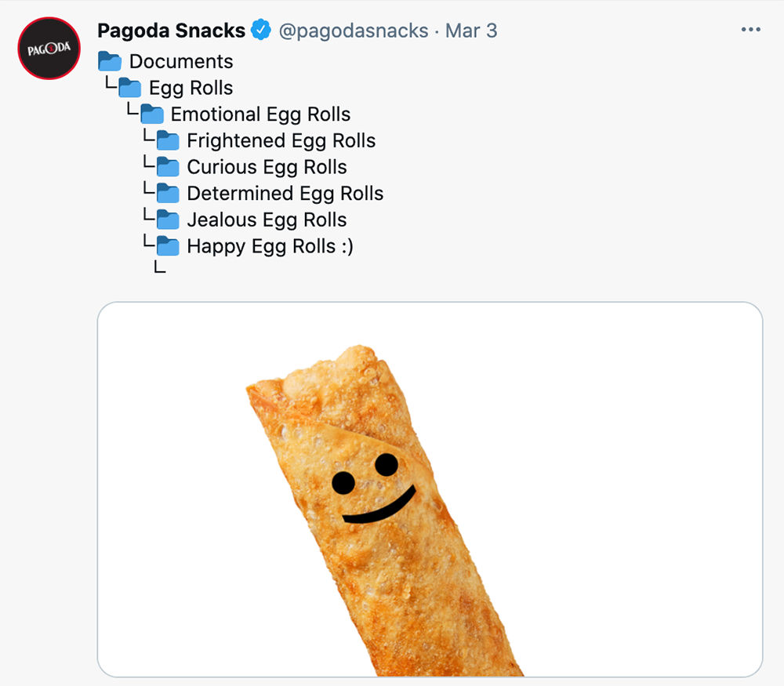Click the folder icon beside Egg Rolls
784x686 pixels.
pos(130,88)
